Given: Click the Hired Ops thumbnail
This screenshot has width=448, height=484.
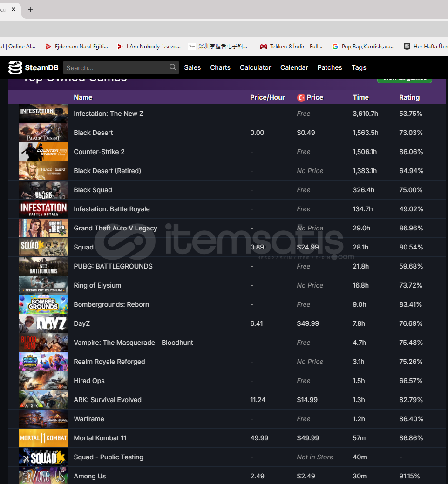Looking at the screenshot, I should coord(44,381).
